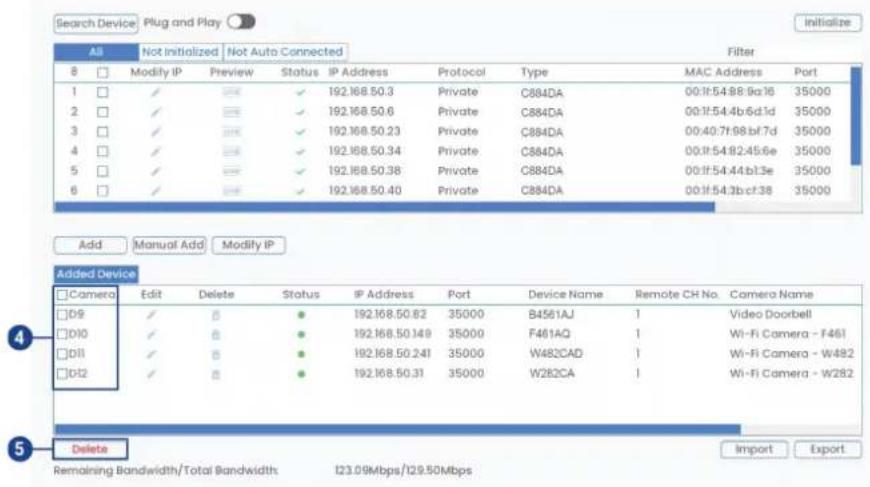
Task: Tick the Camera select-all checkbox
Action: [62, 295]
